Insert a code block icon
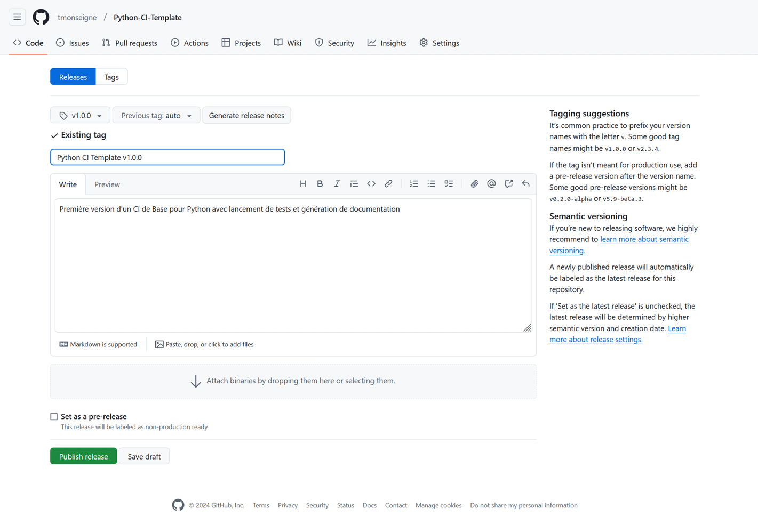The image size is (758, 532). [x=371, y=184]
